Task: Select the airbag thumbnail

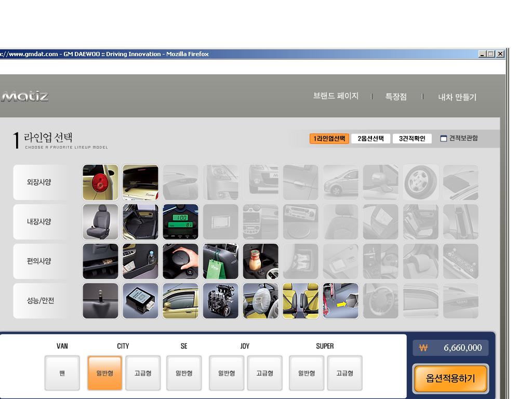Action: coord(260,301)
